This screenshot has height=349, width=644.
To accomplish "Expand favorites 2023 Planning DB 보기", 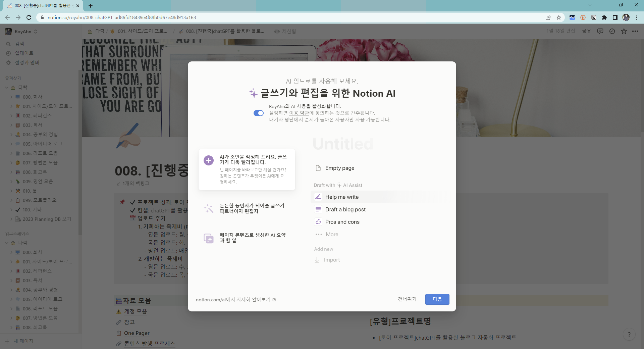I will tap(11, 219).
